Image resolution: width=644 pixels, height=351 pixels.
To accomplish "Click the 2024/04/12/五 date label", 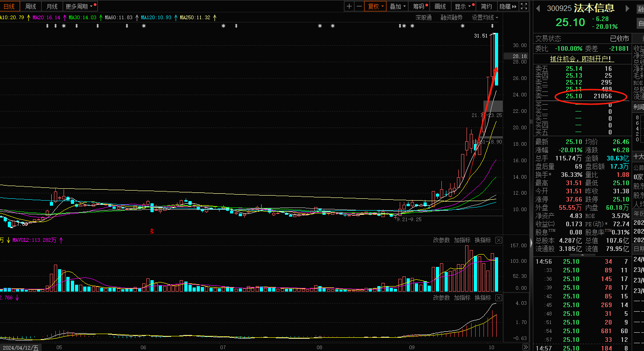I will click(x=20, y=347).
